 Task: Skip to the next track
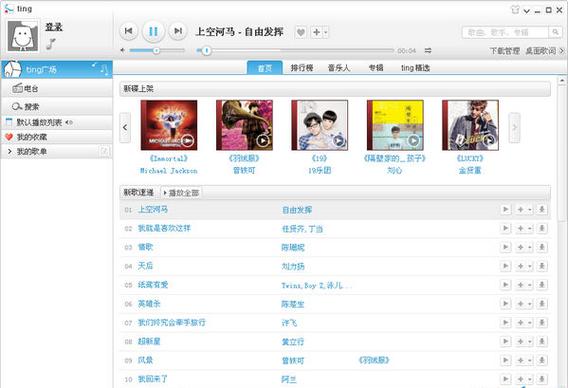(x=178, y=31)
